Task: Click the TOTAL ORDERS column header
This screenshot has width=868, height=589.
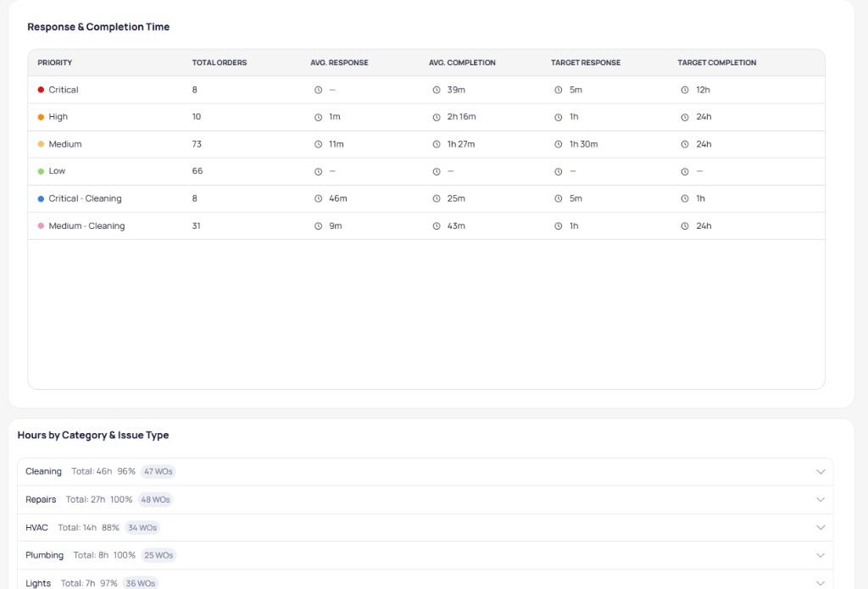Action: [x=220, y=63]
